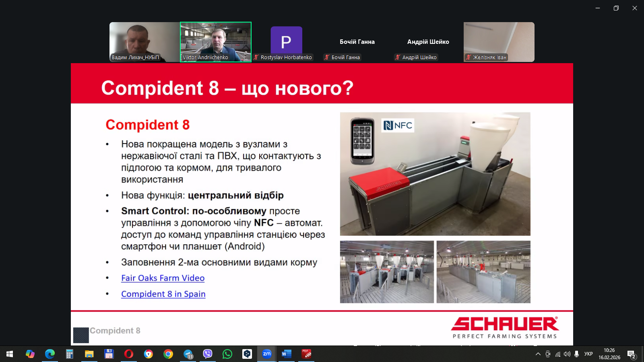Click the bottom-right barn photo on slide

tap(483, 272)
